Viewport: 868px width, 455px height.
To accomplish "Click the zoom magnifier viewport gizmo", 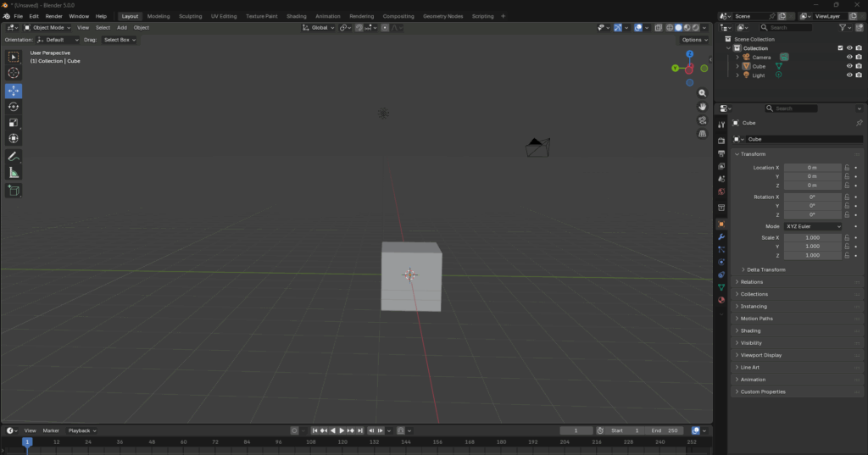I will coord(703,94).
